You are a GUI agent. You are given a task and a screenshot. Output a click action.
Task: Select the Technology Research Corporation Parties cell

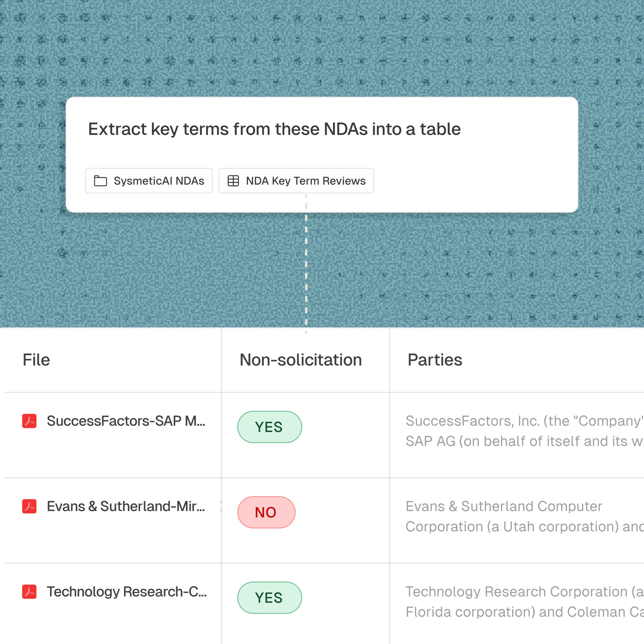[x=523, y=602]
